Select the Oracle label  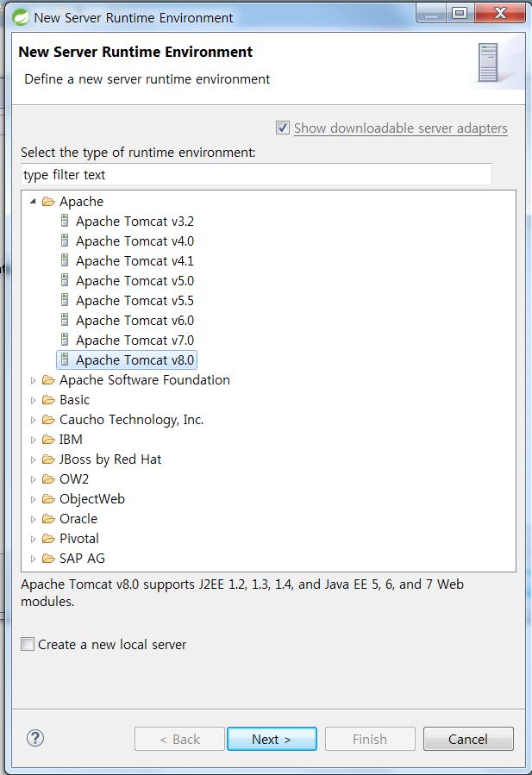click(78, 518)
